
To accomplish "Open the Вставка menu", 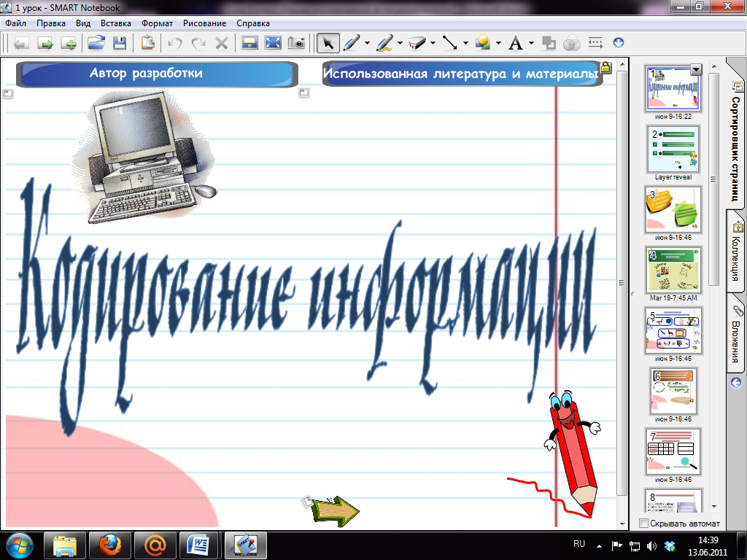I will pos(116,23).
